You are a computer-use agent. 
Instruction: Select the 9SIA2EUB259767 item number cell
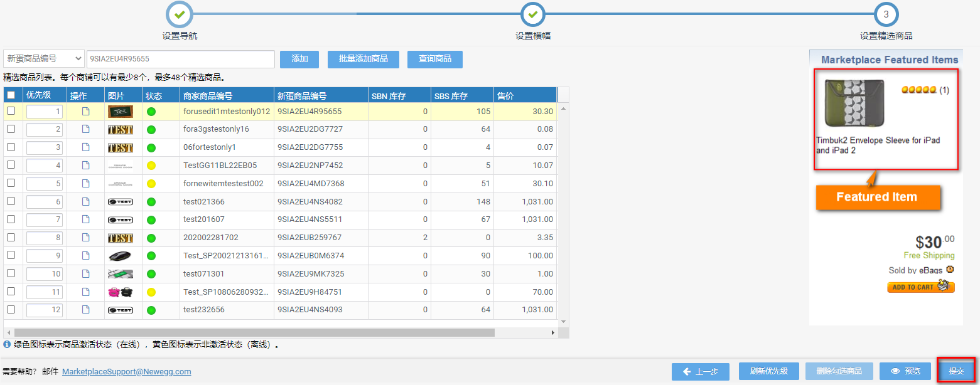pos(321,238)
